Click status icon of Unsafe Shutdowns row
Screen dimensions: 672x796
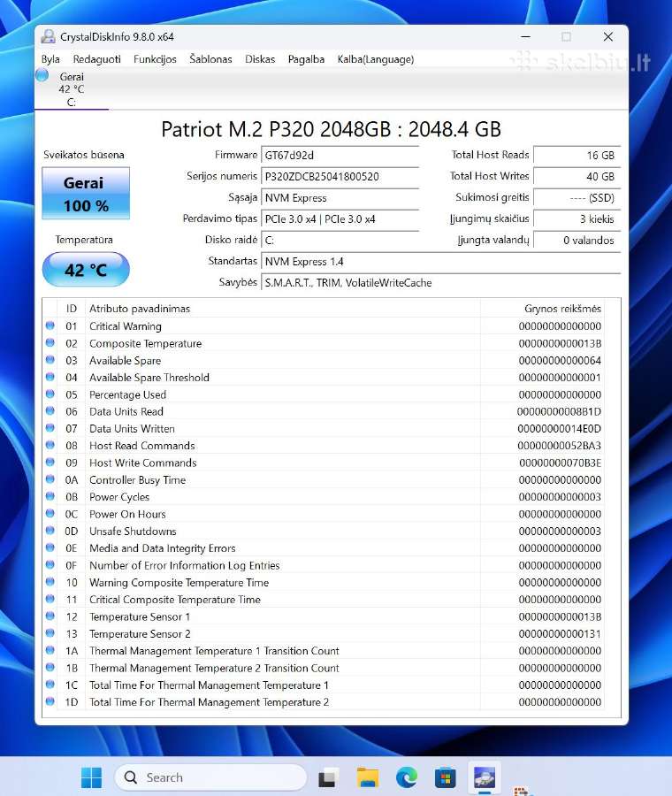50,531
